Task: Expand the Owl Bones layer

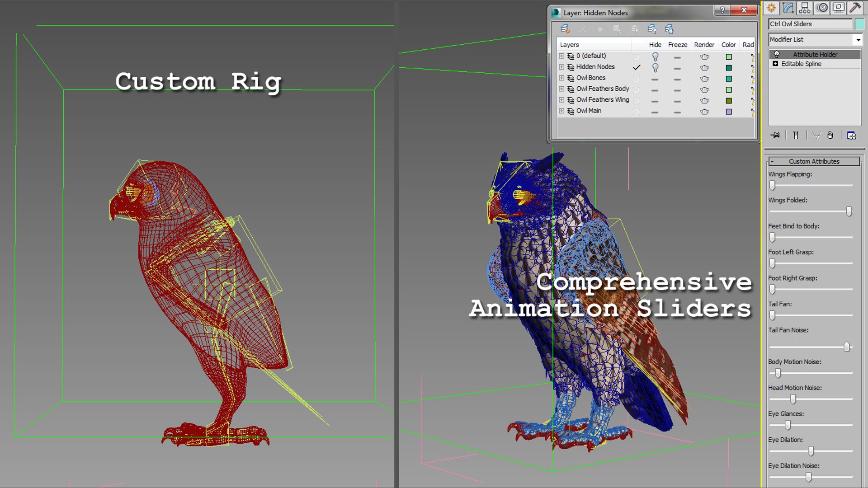Action: [x=561, y=78]
